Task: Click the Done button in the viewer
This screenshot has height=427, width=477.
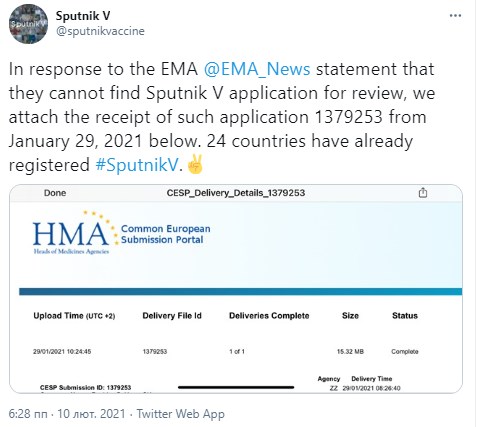Action: click(55, 193)
